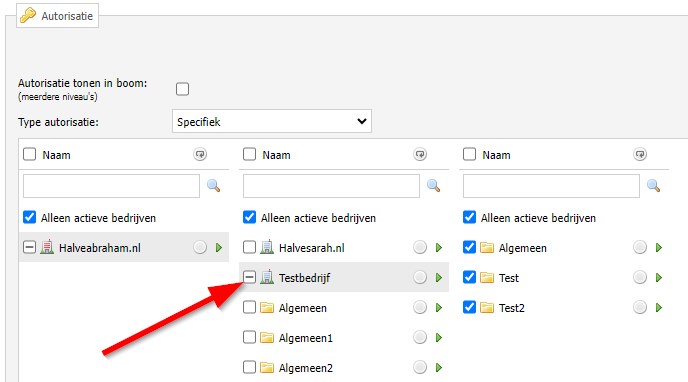Image resolution: width=688 pixels, height=382 pixels.
Task: Expand Test folder with green arrow
Action: (659, 278)
